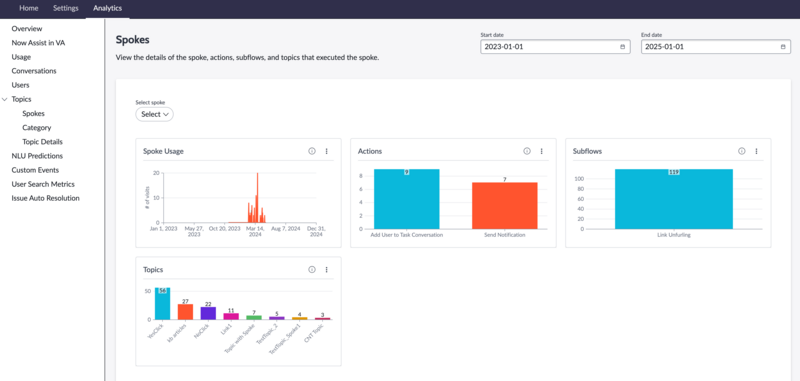Click the YesClick bar in Topics chart
The width and height of the screenshot is (800, 381).
pyautogui.click(x=162, y=303)
